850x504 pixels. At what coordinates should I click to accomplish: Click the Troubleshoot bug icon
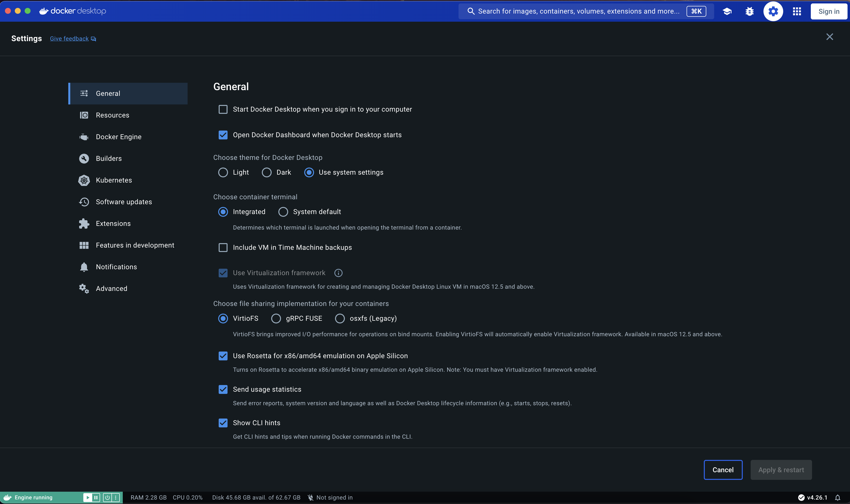[x=749, y=11]
